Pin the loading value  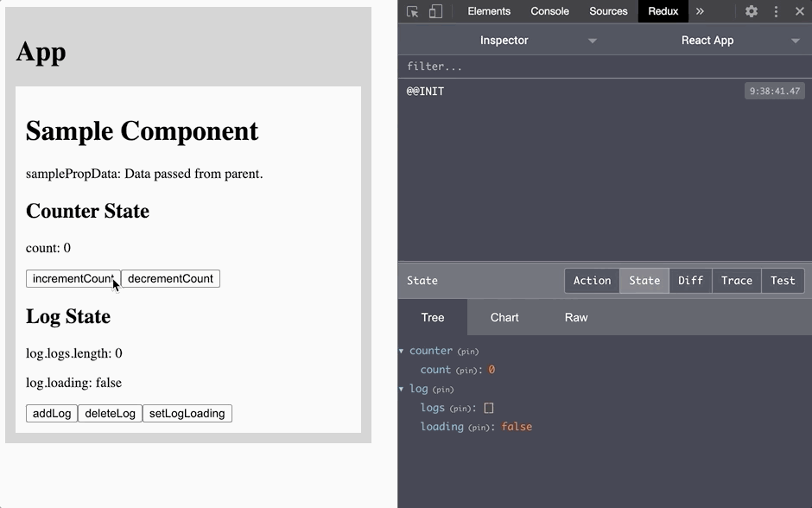[x=479, y=428]
